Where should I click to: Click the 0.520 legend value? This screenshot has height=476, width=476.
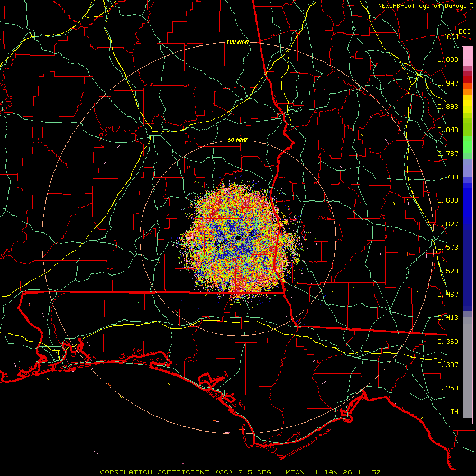(x=448, y=271)
